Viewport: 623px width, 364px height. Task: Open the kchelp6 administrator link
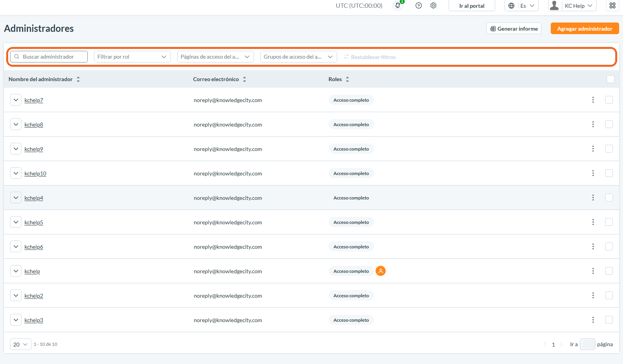point(34,247)
